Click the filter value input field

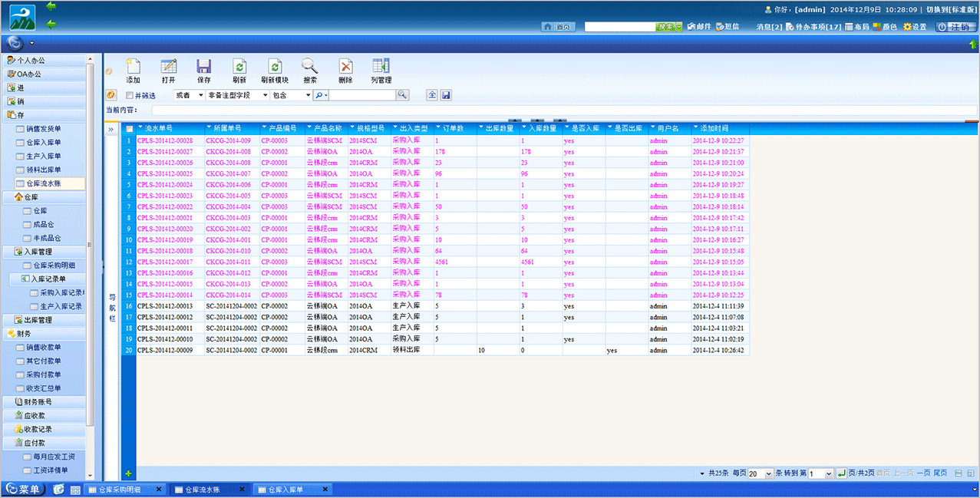pyautogui.click(x=362, y=95)
